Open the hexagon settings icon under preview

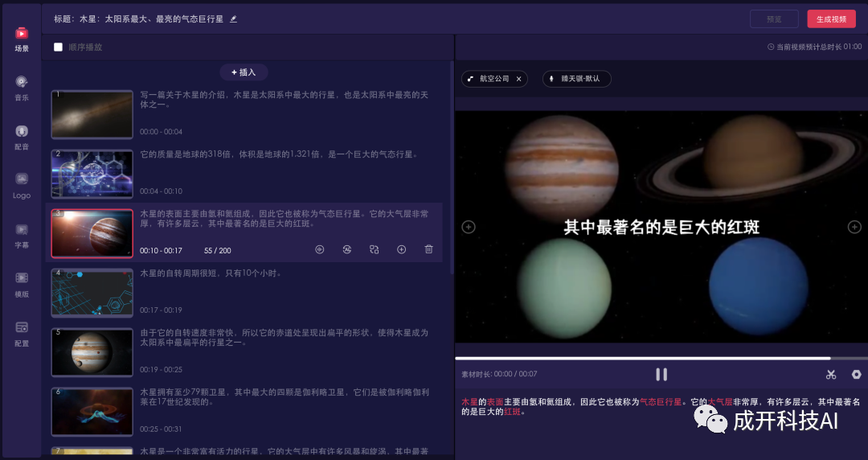point(856,375)
